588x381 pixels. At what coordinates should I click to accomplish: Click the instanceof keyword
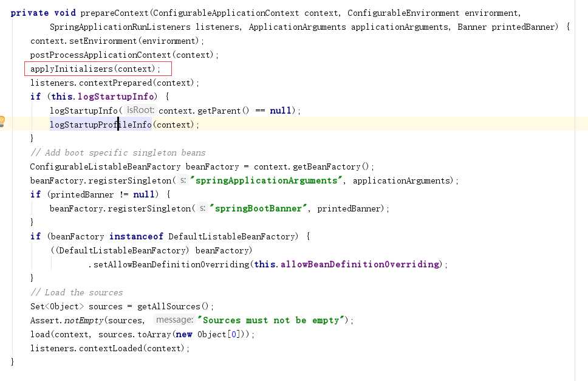(x=136, y=236)
